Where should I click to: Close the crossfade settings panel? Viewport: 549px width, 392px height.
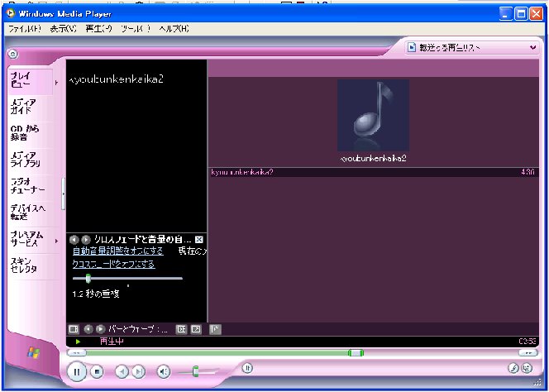click(x=199, y=240)
